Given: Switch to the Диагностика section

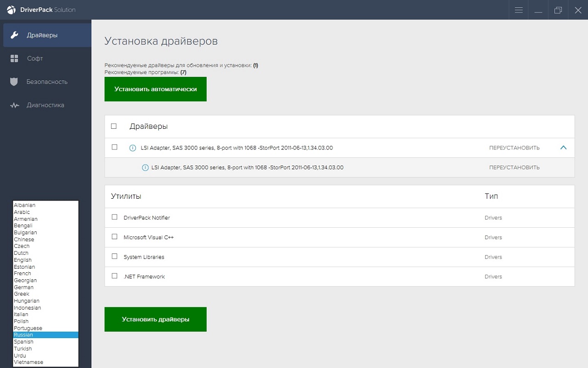Looking at the screenshot, I should pos(45,105).
